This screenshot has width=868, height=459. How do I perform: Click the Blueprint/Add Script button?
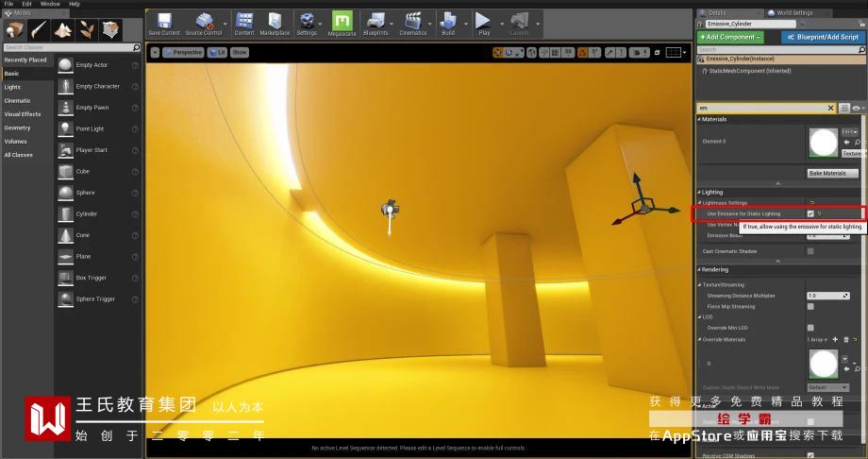click(823, 37)
